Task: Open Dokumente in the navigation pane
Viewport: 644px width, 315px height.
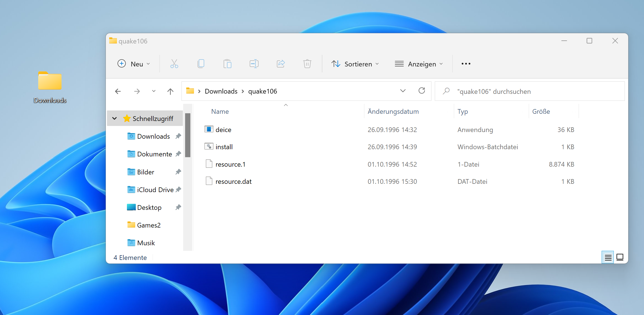Action: (x=155, y=154)
